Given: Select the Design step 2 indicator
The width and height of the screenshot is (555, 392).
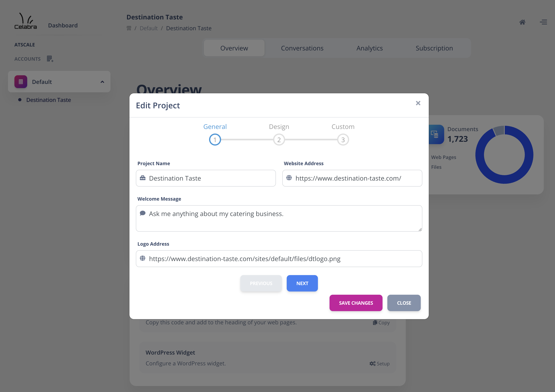Looking at the screenshot, I should pos(279,139).
